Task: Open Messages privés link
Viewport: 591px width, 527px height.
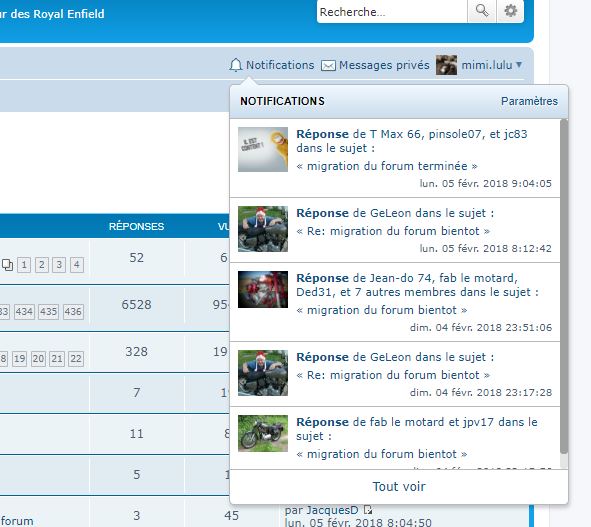Action: (x=384, y=65)
